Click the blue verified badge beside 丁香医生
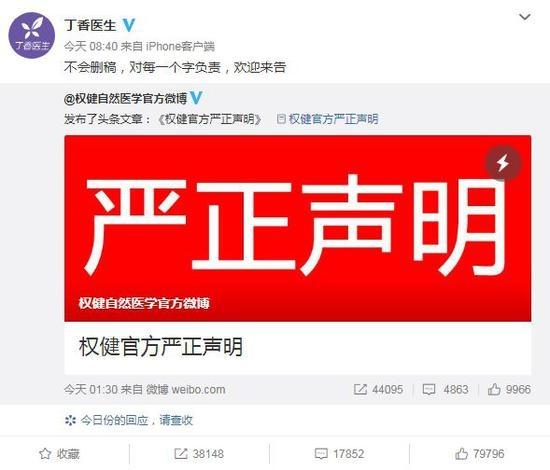550x470 pixels. 129,25
